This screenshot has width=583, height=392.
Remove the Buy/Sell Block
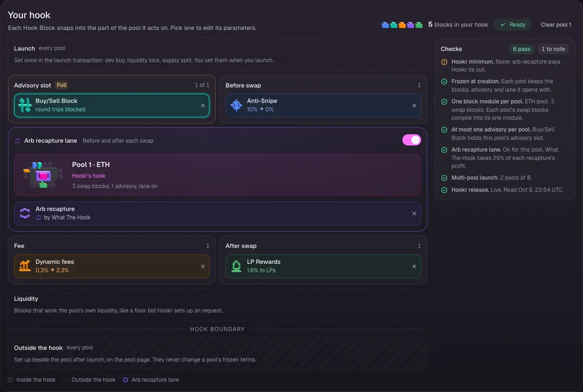point(203,106)
